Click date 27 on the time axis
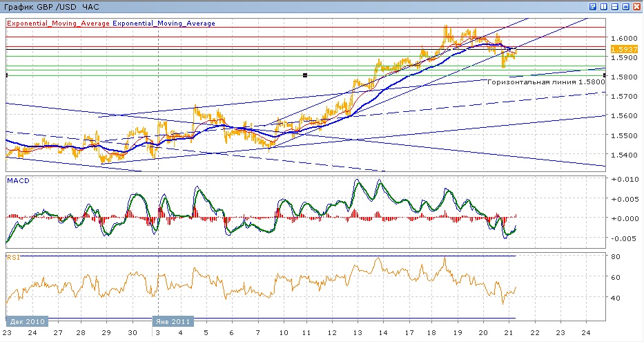644x342 pixels. click(57, 332)
